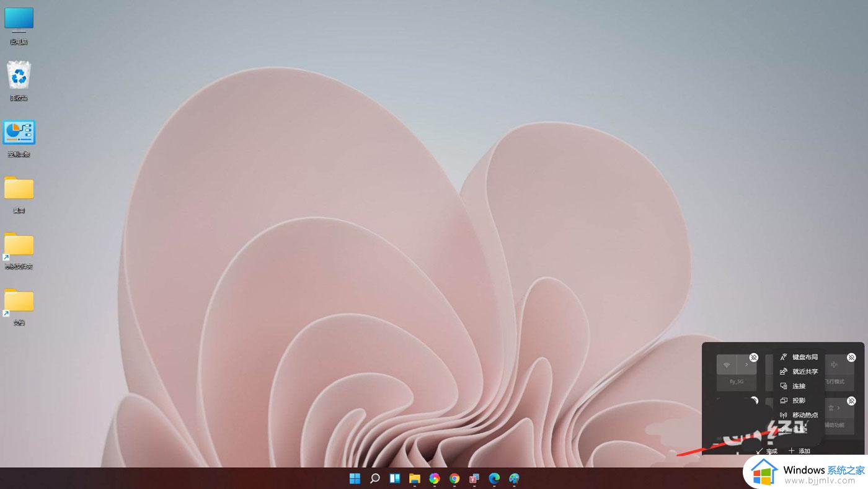Unpin the Wi-Fi quick setting tile
This screenshot has height=489, width=868.
click(753, 357)
